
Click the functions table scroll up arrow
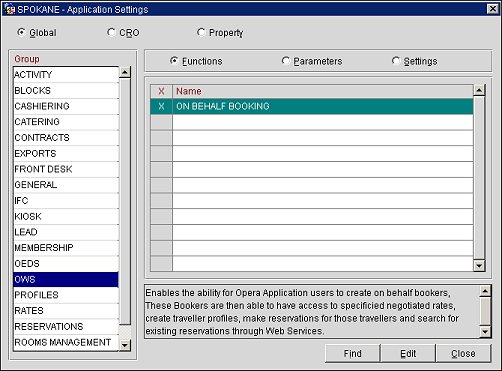pos(479,90)
